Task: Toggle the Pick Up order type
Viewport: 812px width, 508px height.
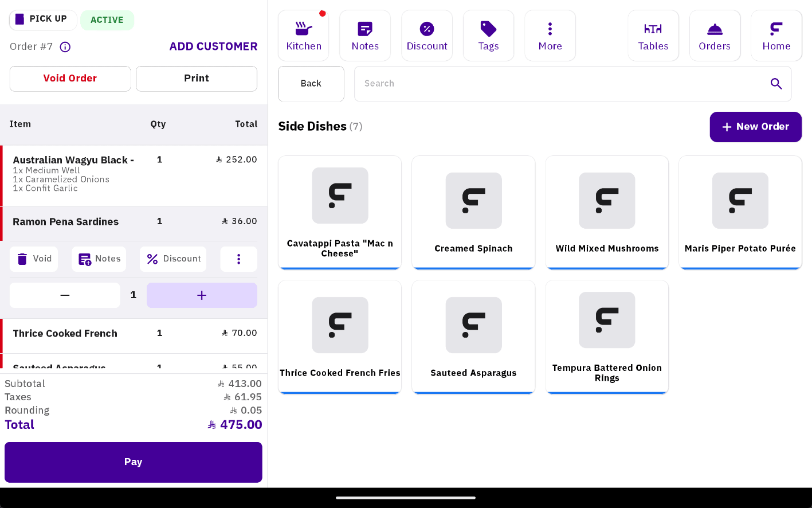Action: [43, 19]
